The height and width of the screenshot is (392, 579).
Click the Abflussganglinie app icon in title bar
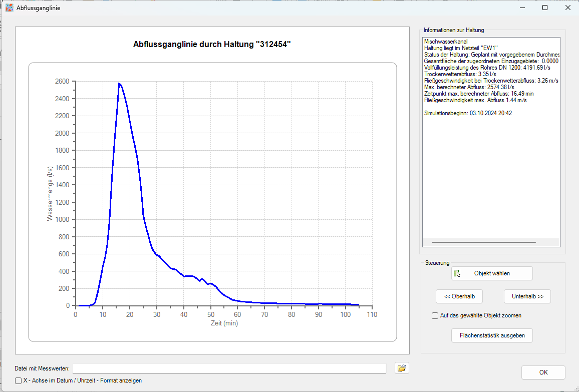point(9,8)
